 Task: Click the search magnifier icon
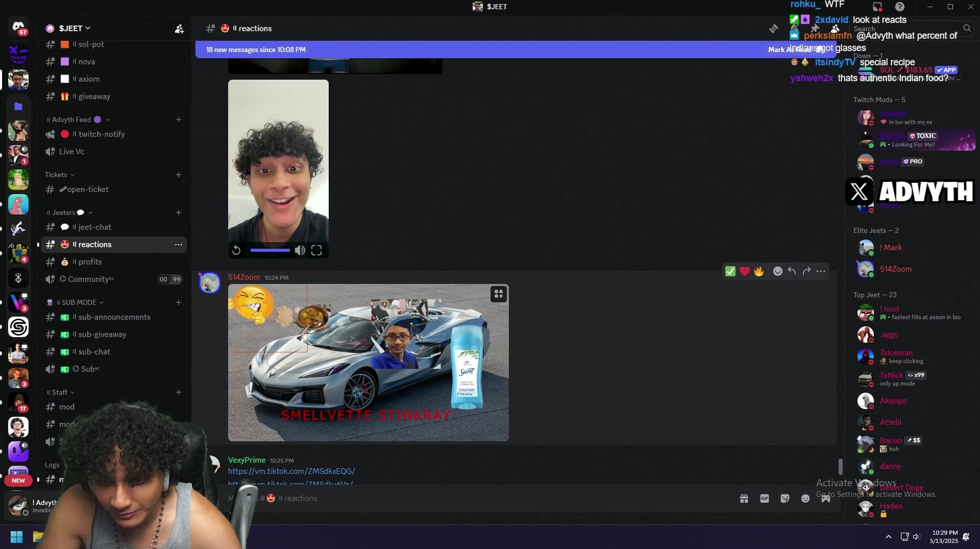pos(967,28)
